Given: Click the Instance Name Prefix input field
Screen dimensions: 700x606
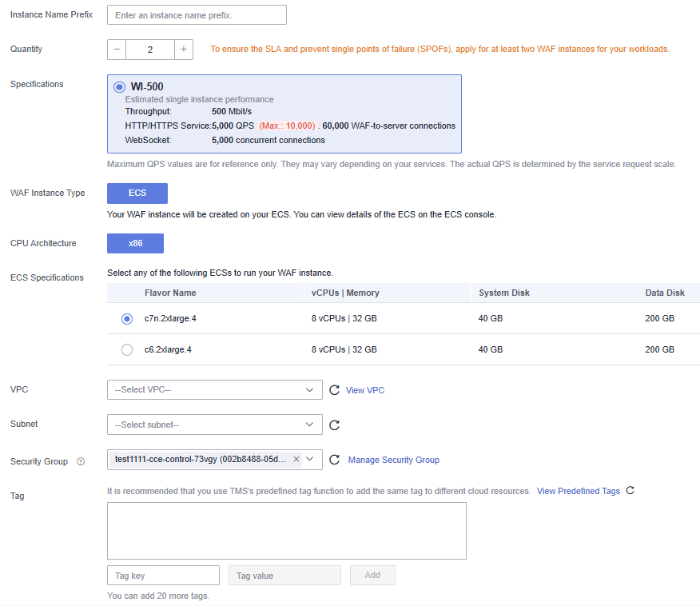Looking at the screenshot, I should 197,15.
